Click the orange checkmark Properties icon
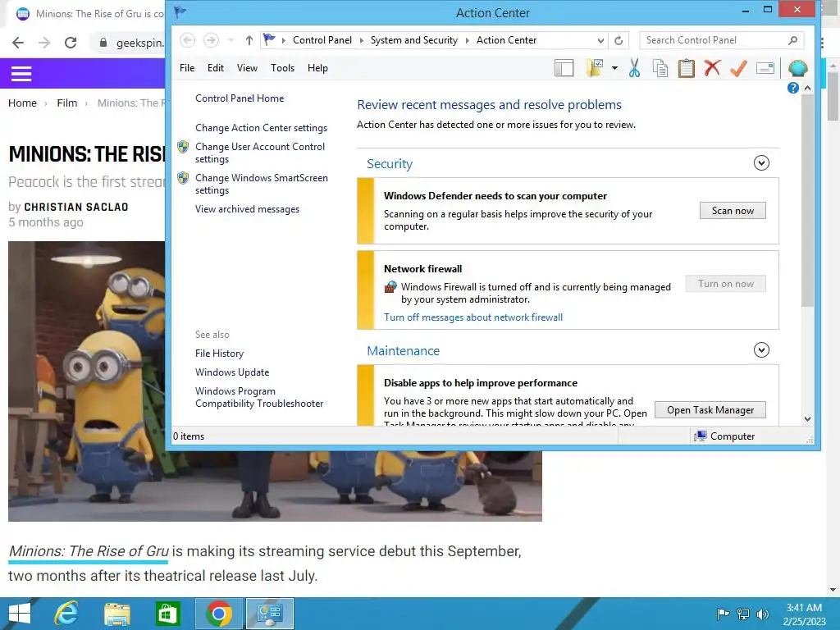This screenshot has width=840, height=630. click(738, 68)
